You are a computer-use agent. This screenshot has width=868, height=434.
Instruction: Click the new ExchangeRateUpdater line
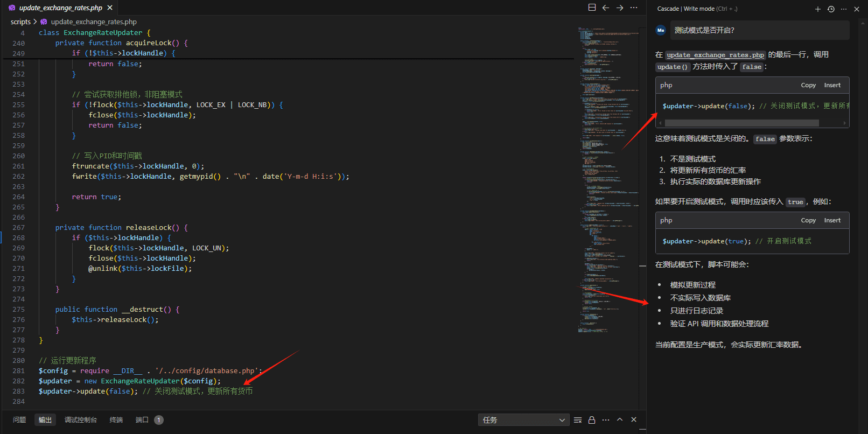129,381
